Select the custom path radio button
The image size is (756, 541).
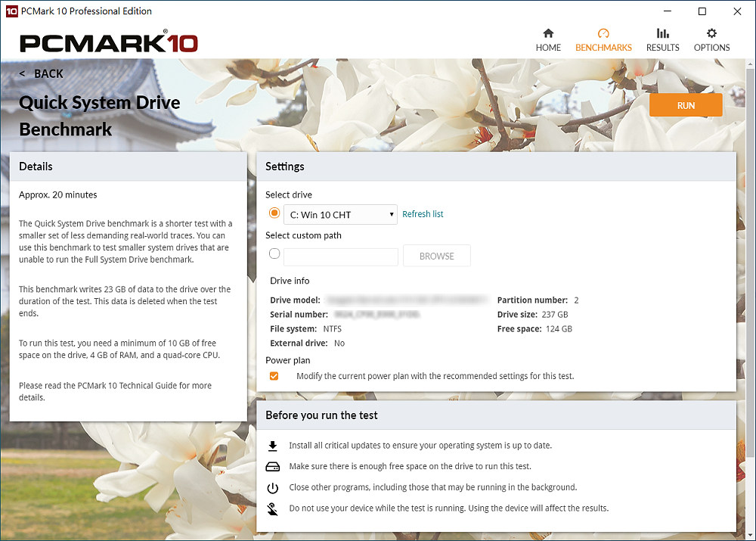pyautogui.click(x=274, y=253)
